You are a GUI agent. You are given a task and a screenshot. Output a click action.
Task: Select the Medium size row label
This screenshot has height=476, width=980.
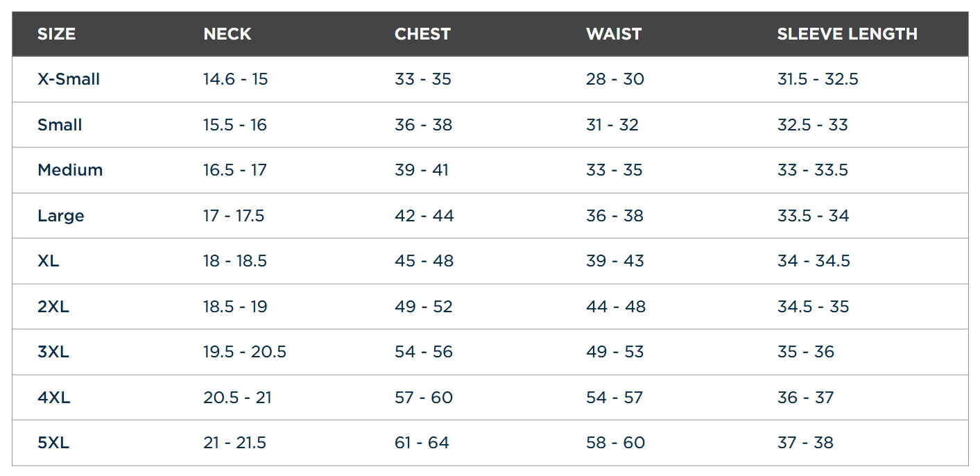[x=70, y=170]
